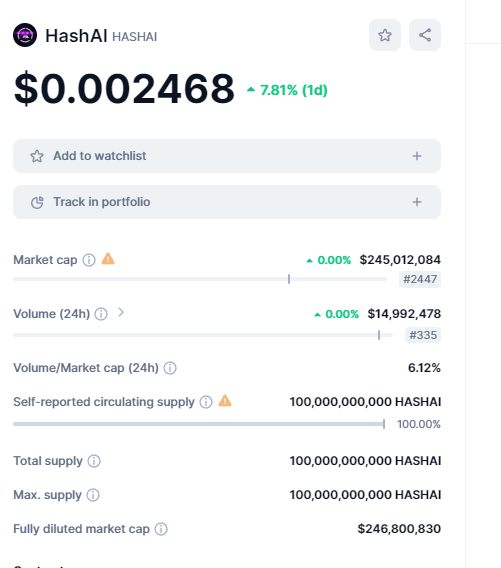Open Self-reported circulating supply info icon

click(206, 402)
